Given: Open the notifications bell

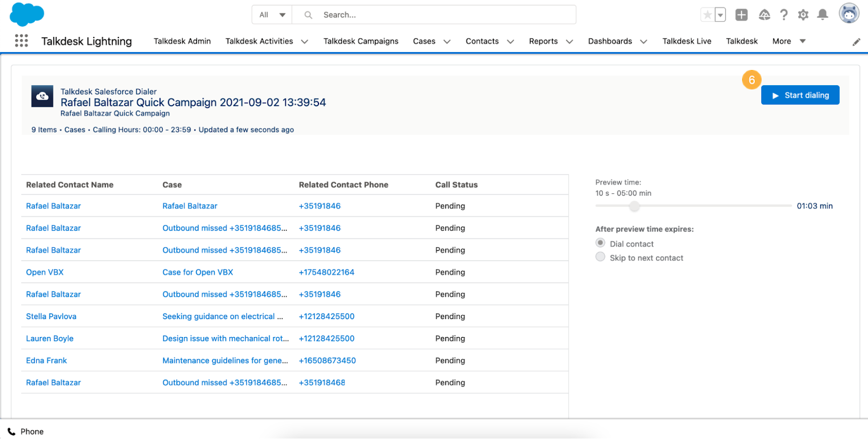Looking at the screenshot, I should 822,15.
